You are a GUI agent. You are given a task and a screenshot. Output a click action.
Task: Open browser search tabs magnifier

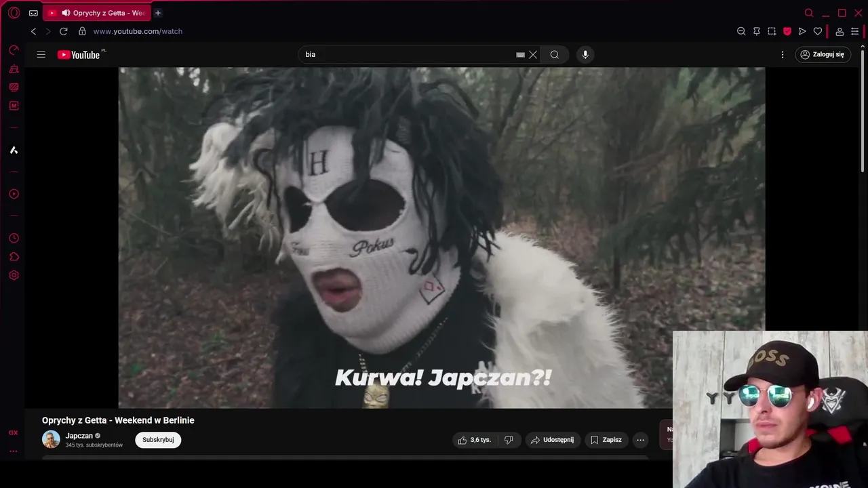[808, 13]
